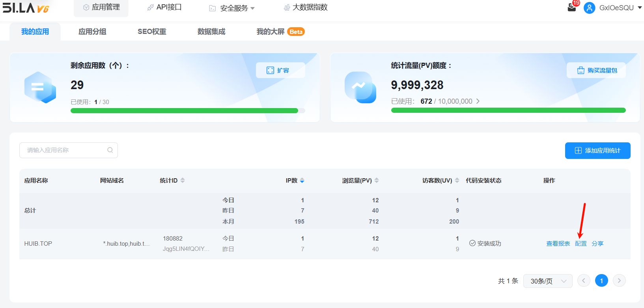Click the green remaining-apps progress bar
This screenshot has height=308, width=644.
(184, 111)
